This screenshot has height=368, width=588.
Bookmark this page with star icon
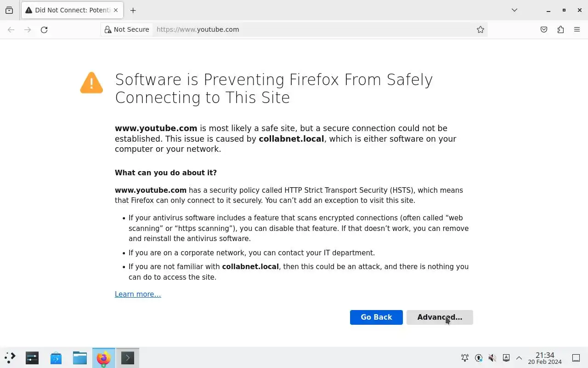(x=481, y=29)
